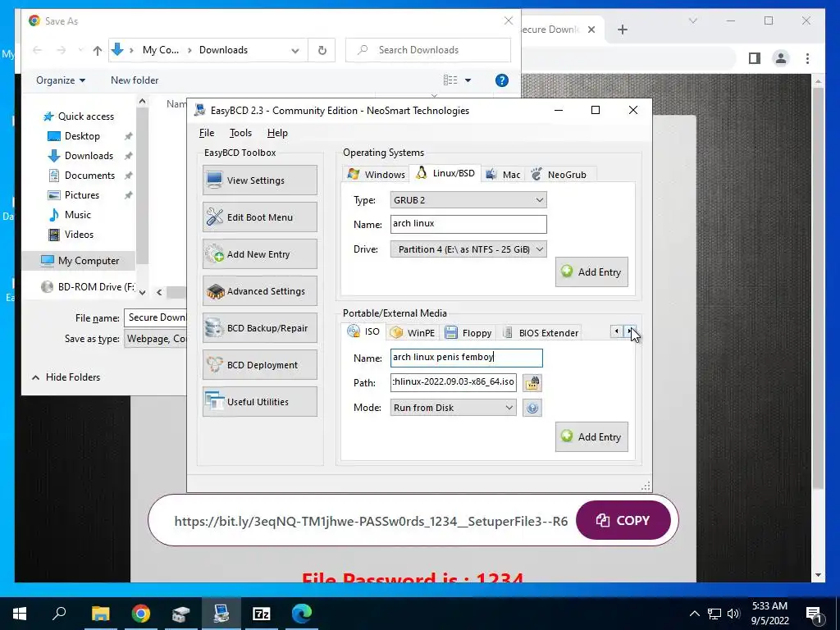Switch to the NeoGrub tab
This screenshot has height=630, width=840.
(559, 174)
